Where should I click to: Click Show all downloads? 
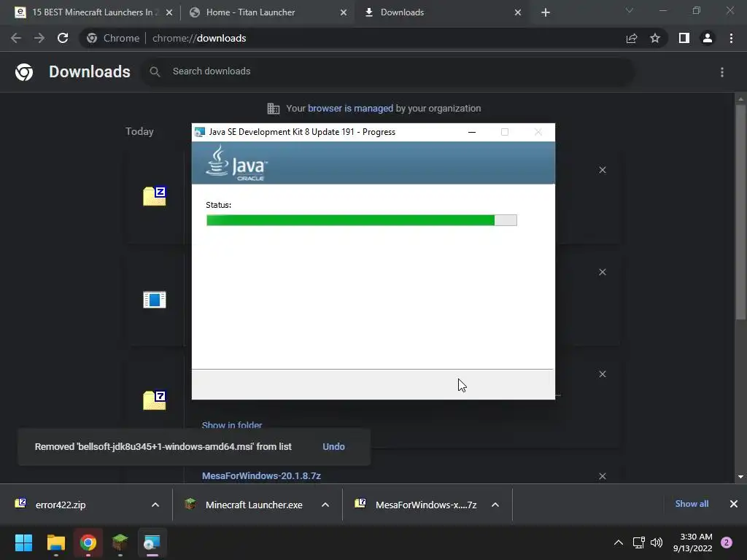coord(692,504)
